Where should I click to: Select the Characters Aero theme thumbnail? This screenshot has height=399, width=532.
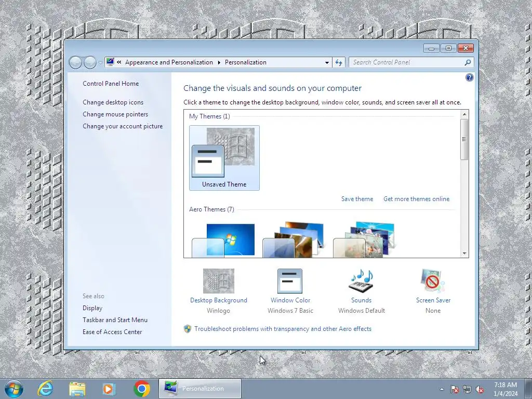click(x=364, y=240)
